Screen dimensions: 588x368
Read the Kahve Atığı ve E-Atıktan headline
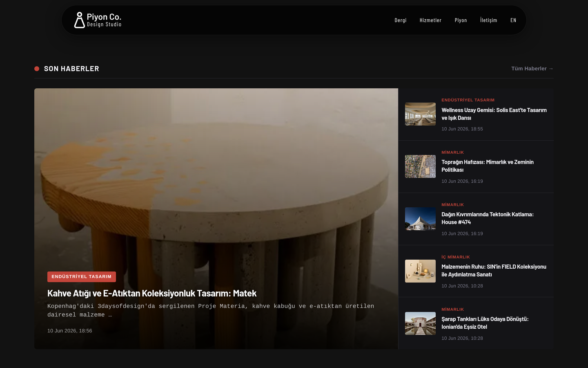[x=152, y=293]
